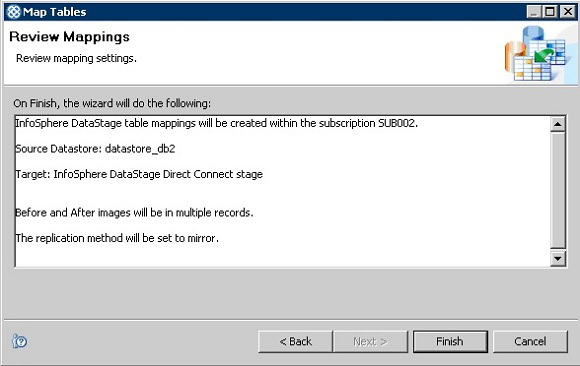
Task: Click the Review Mappings heading
Action: pyautogui.click(x=70, y=37)
